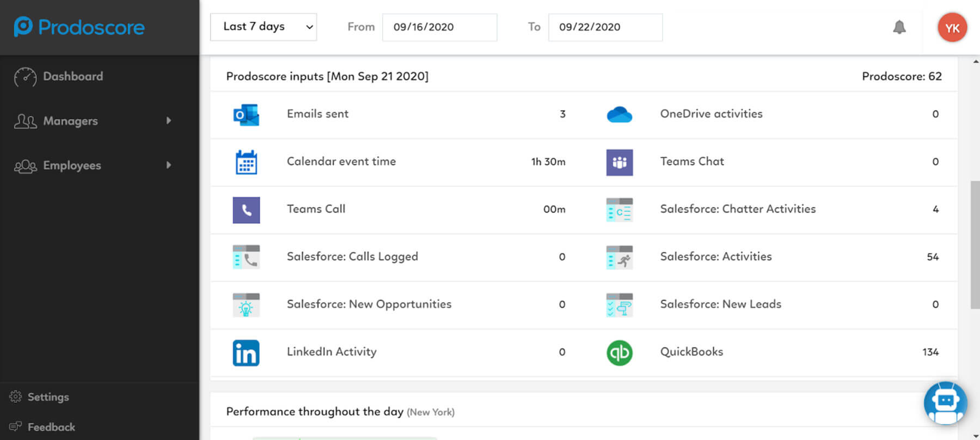
Task: Click the Settings gear icon
Action: tap(15, 397)
